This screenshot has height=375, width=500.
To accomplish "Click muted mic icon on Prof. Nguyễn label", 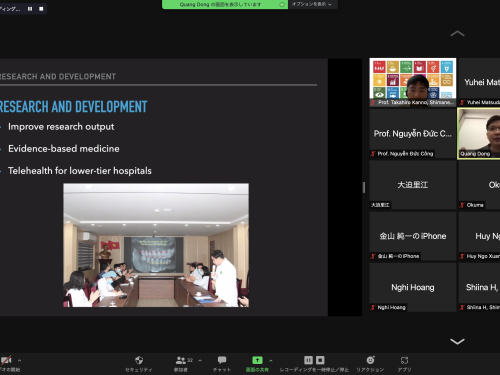I will [373, 154].
